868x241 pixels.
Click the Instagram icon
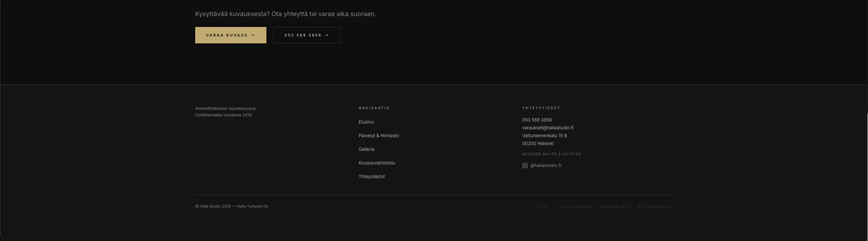[525, 166]
